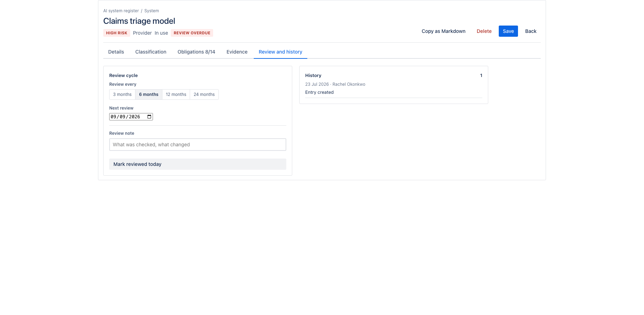This screenshot has width=644, height=315.
Task: Click the History count 1
Action: click(481, 76)
